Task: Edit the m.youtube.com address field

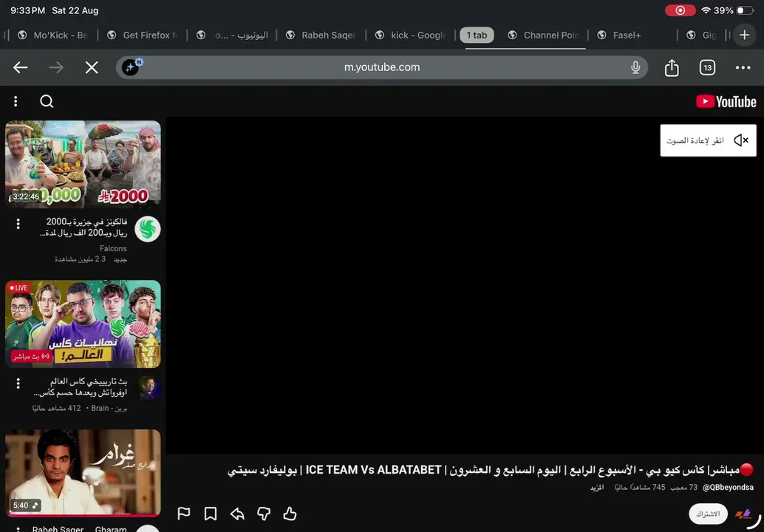Action: (381, 67)
